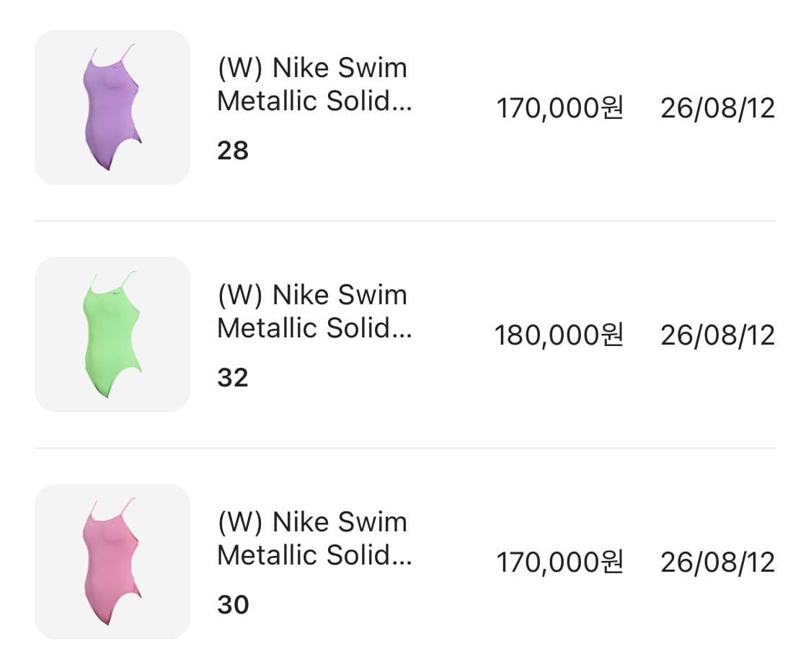Click the 170,000원 price of the pink swimsuit
The height and width of the screenshot is (672, 811).
pyautogui.click(x=559, y=562)
